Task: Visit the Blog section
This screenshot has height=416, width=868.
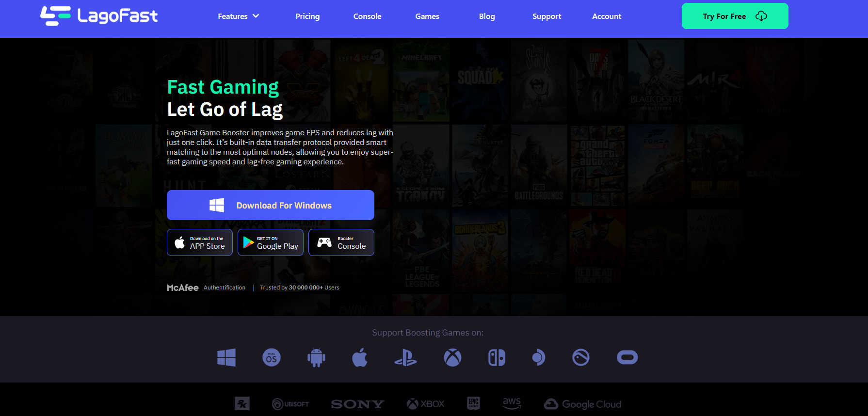Action: [x=487, y=16]
